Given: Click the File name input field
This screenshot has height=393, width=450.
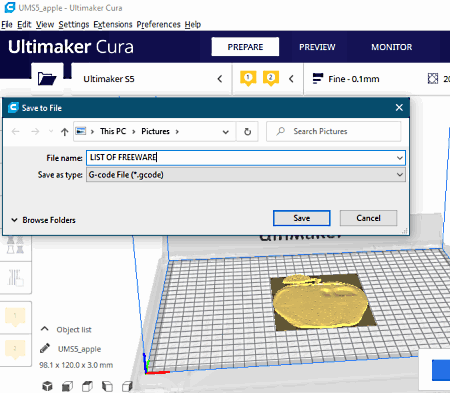Looking at the screenshot, I should (246, 158).
